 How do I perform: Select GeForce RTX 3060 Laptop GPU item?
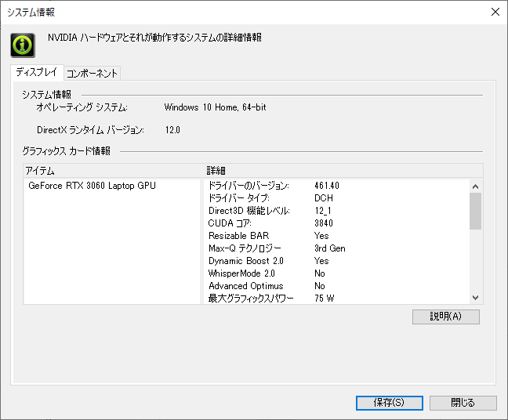(x=92, y=186)
